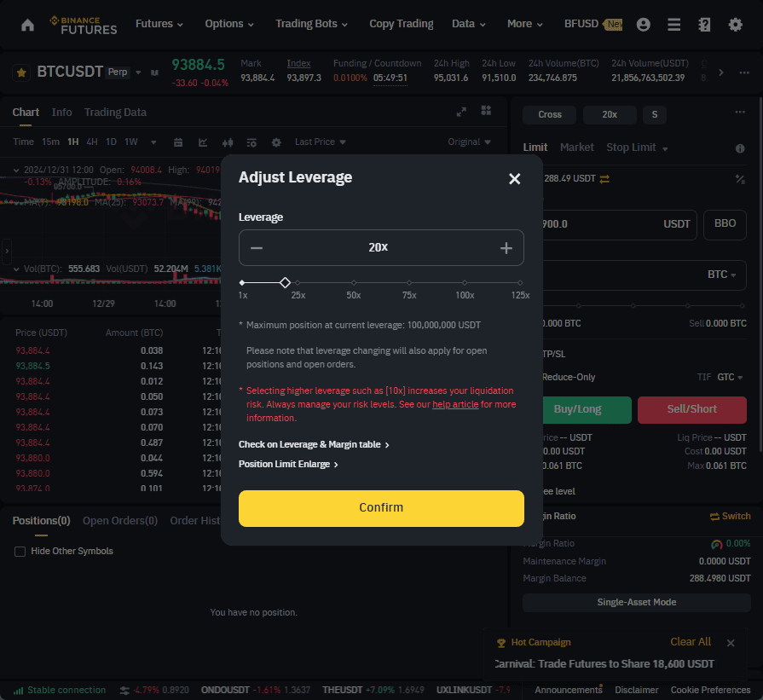The width and height of the screenshot is (763, 700).
Task: Open the Stop Limit order type dropdown
Action: pyautogui.click(x=637, y=147)
